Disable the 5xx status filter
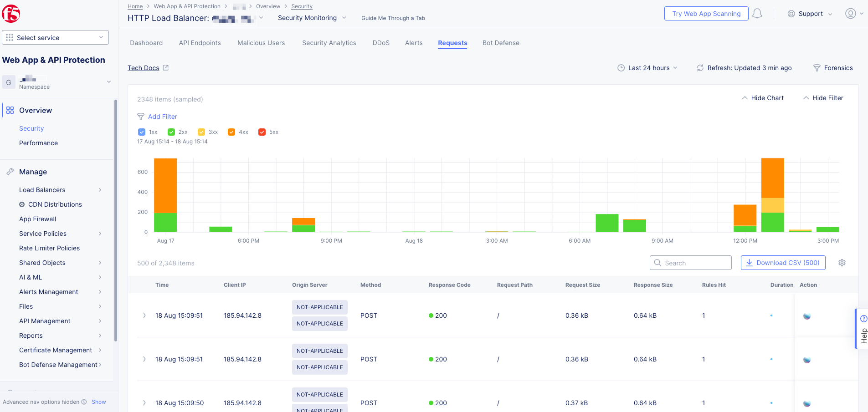The height and width of the screenshot is (412, 868). point(262,132)
